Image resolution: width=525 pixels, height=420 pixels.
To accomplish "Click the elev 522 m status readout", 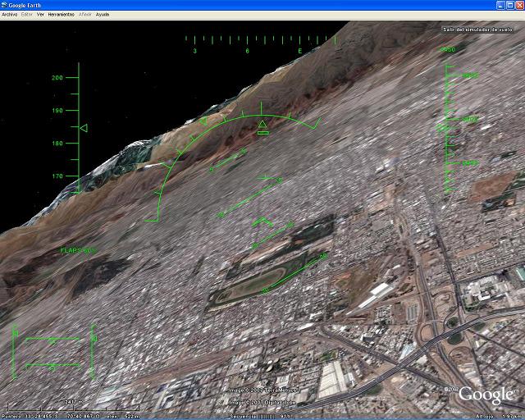I will coord(123,417).
